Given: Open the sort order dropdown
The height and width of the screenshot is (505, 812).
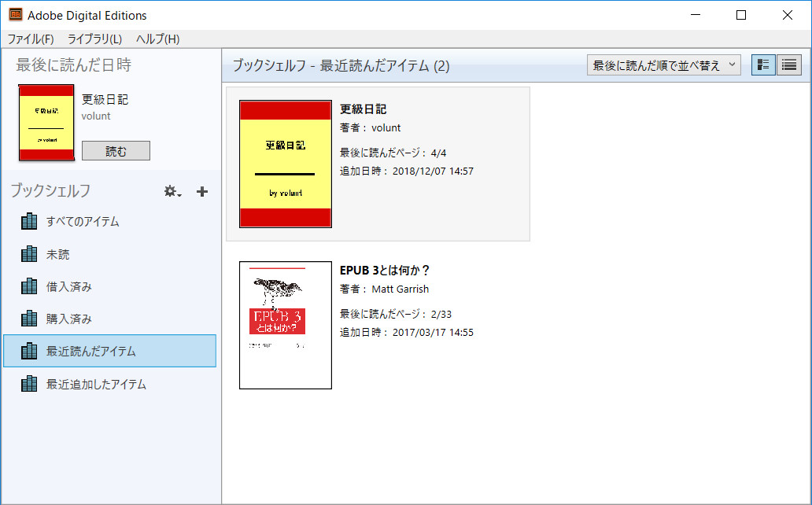Looking at the screenshot, I should pos(663,65).
